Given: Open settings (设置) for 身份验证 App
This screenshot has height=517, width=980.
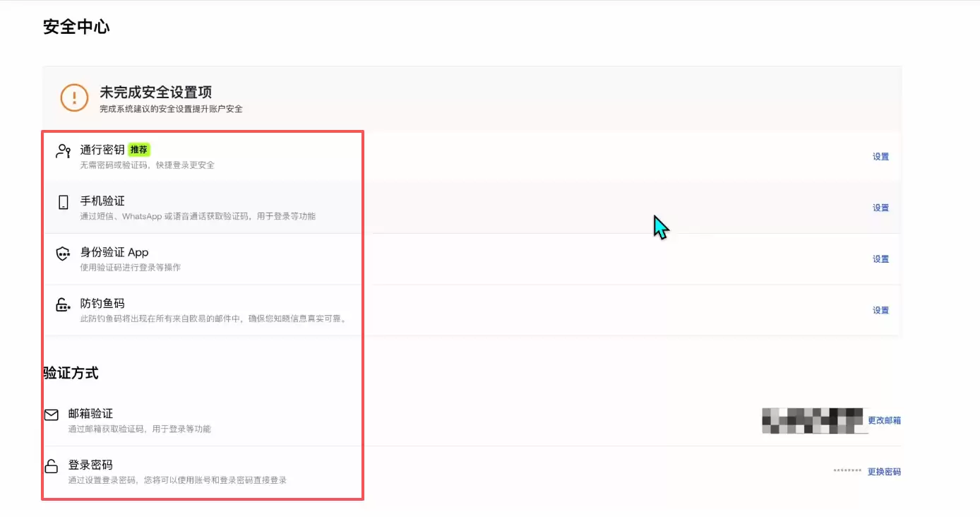Looking at the screenshot, I should tap(880, 258).
